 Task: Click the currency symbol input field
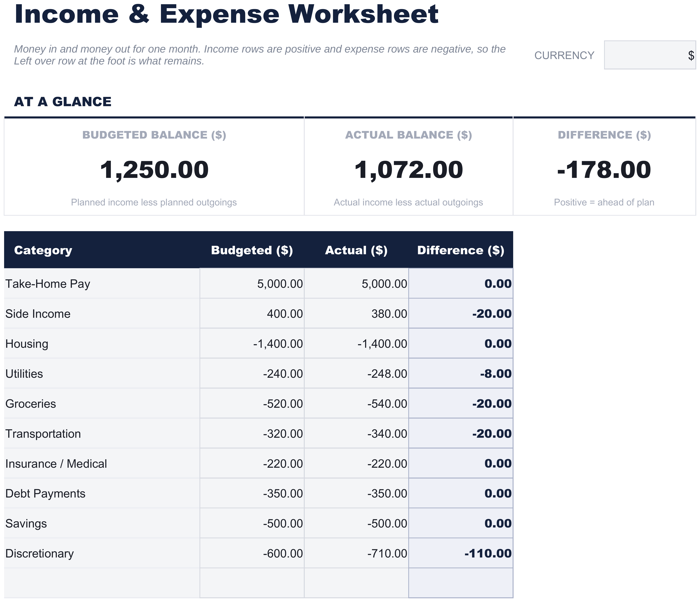[x=650, y=55]
